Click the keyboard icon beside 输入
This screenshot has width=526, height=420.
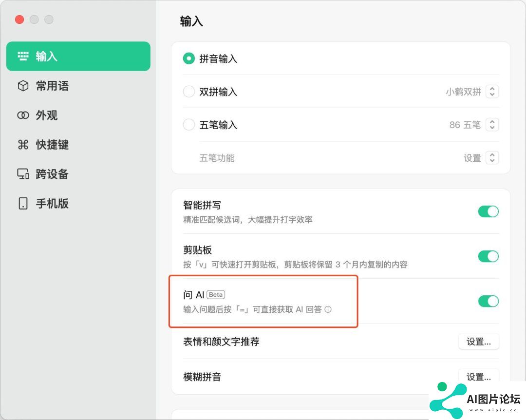click(x=23, y=56)
